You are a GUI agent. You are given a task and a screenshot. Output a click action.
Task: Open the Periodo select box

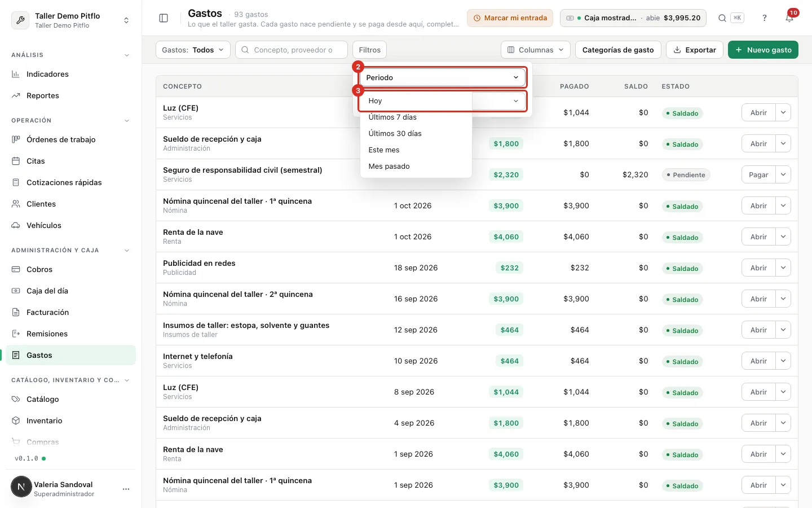coord(443,77)
